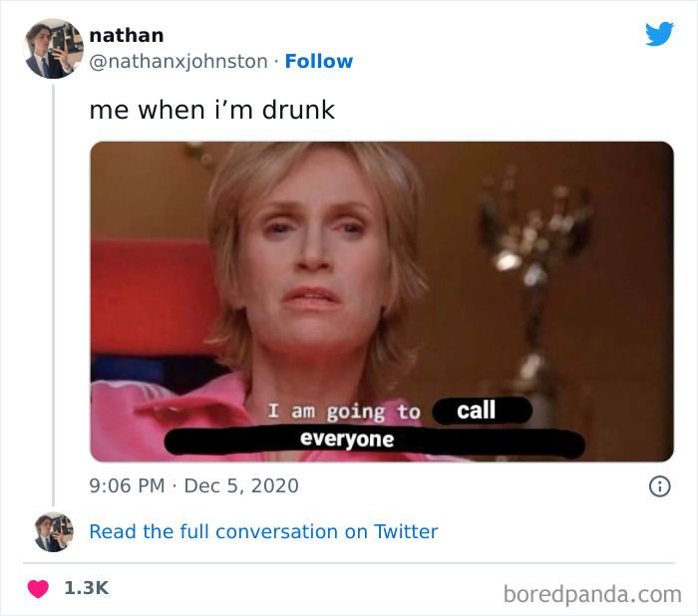Click the Twitter bird logo
The height and width of the screenshot is (616, 698).
[659, 34]
